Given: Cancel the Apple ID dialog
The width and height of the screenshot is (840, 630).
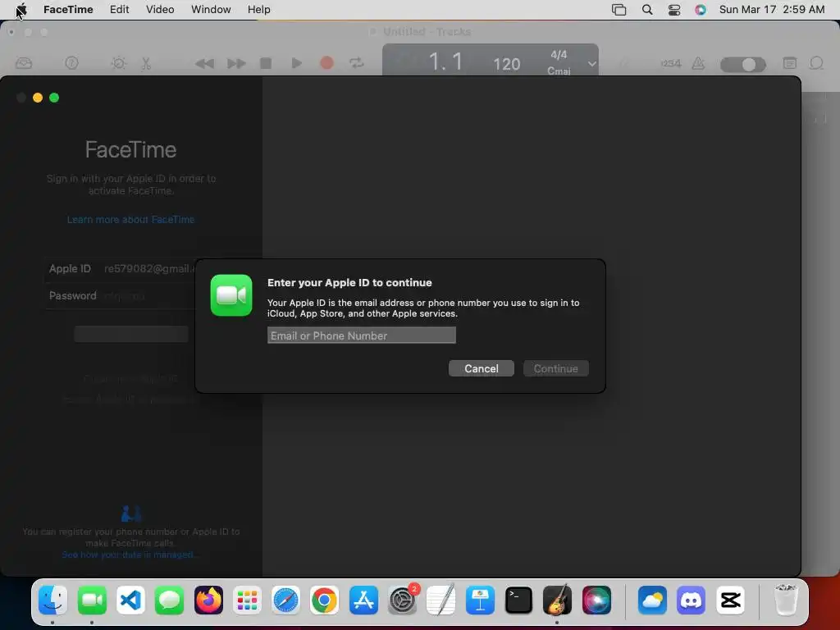Looking at the screenshot, I should (x=481, y=368).
